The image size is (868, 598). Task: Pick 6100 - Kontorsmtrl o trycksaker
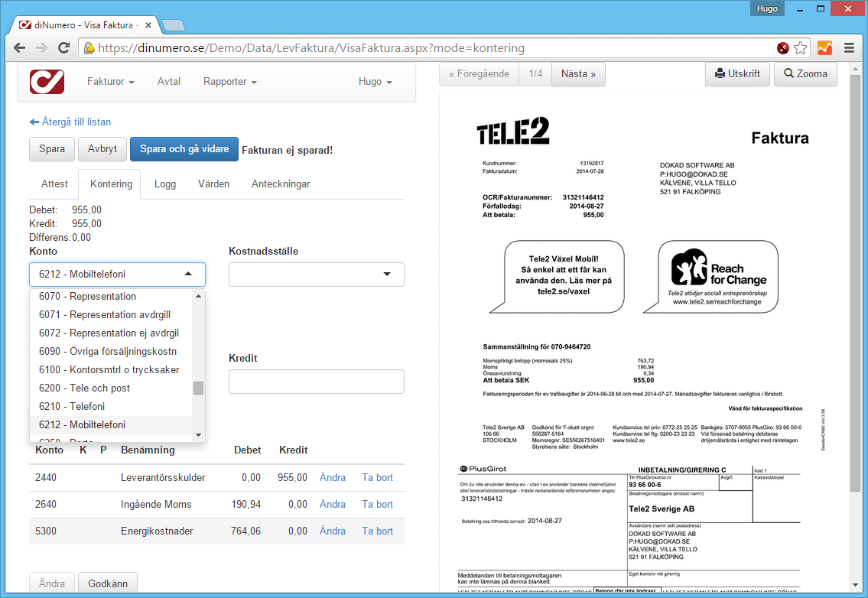tap(111, 369)
